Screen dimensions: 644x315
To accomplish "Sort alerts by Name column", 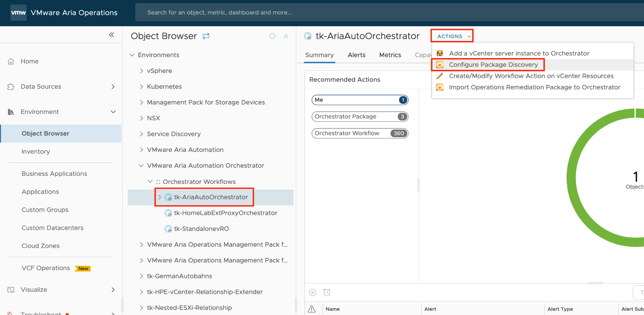I will pyautogui.click(x=332, y=309).
